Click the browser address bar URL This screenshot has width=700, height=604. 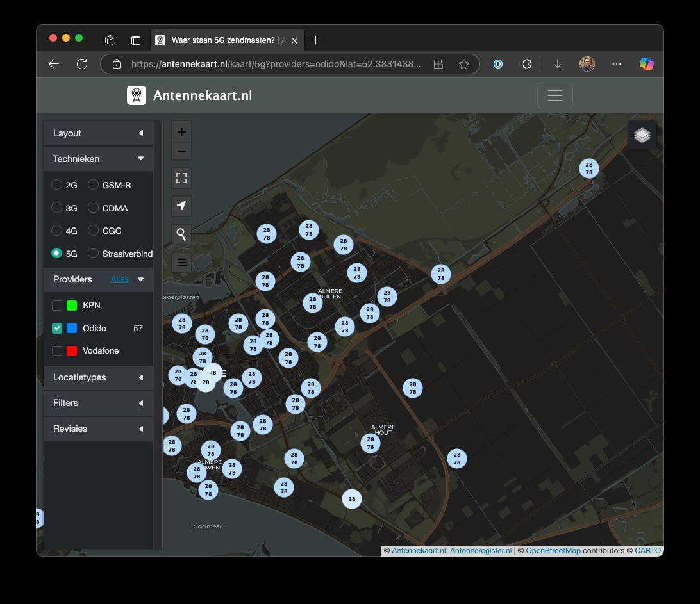(276, 64)
